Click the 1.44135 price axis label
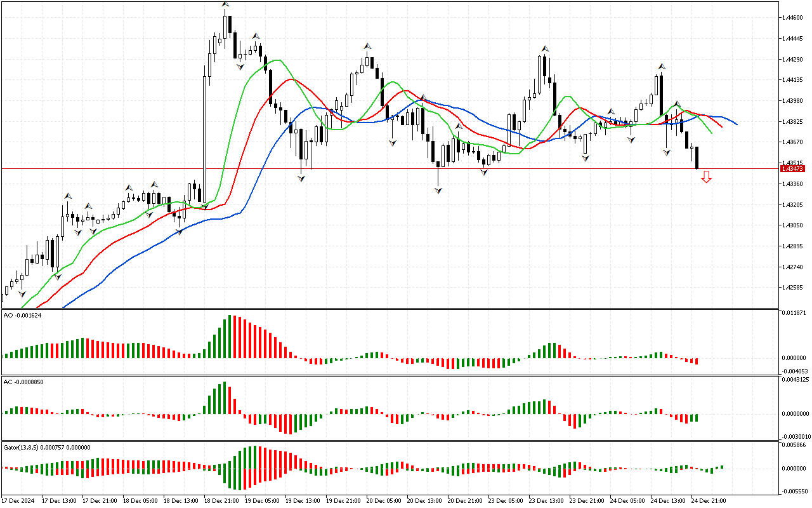The width and height of the screenshot is (812, 508). (793, 80)
